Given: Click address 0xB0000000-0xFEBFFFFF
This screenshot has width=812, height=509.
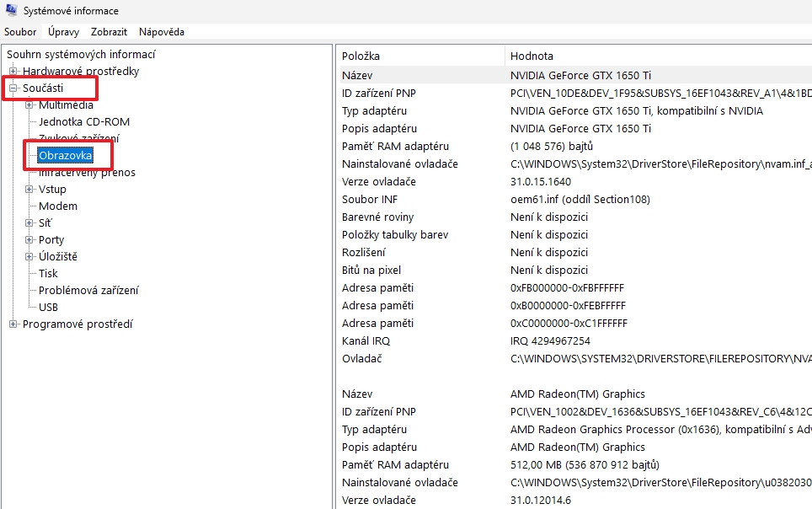Looking at the screenshot, I should pos(568,305).
